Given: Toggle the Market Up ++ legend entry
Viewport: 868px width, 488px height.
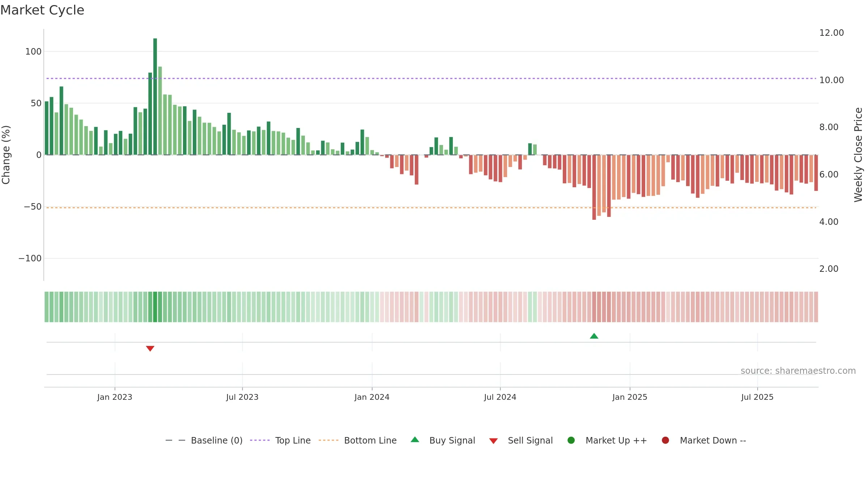Looking at the screenshot, I should [x=607, y=440].
